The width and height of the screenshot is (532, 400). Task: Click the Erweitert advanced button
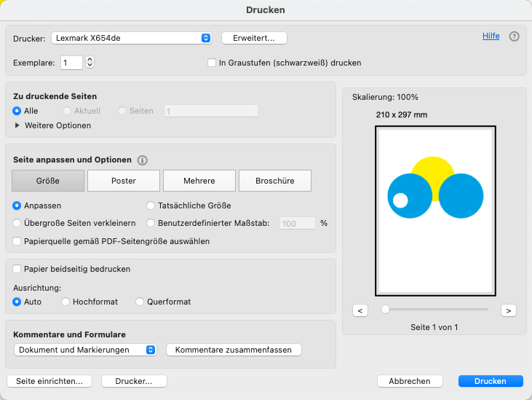click(254, 38)
